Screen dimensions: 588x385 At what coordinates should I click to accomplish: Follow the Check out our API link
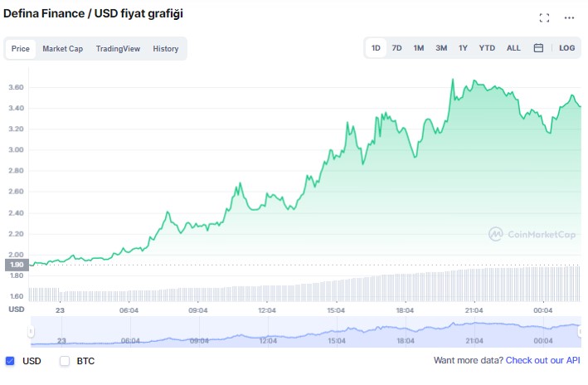click(x=542, y=360)
